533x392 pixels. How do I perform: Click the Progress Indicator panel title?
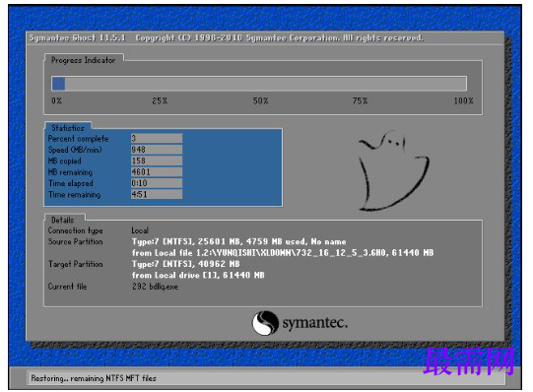point(84,60)
